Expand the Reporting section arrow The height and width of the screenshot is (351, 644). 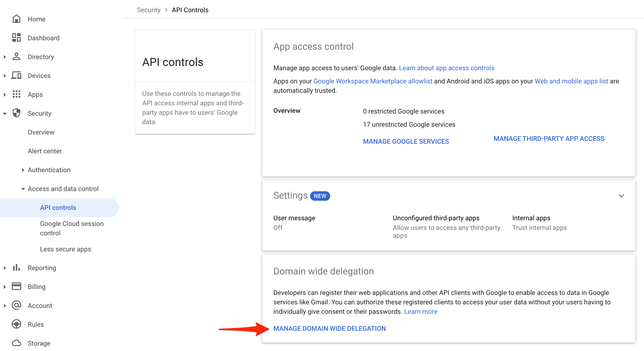[5, 268]
